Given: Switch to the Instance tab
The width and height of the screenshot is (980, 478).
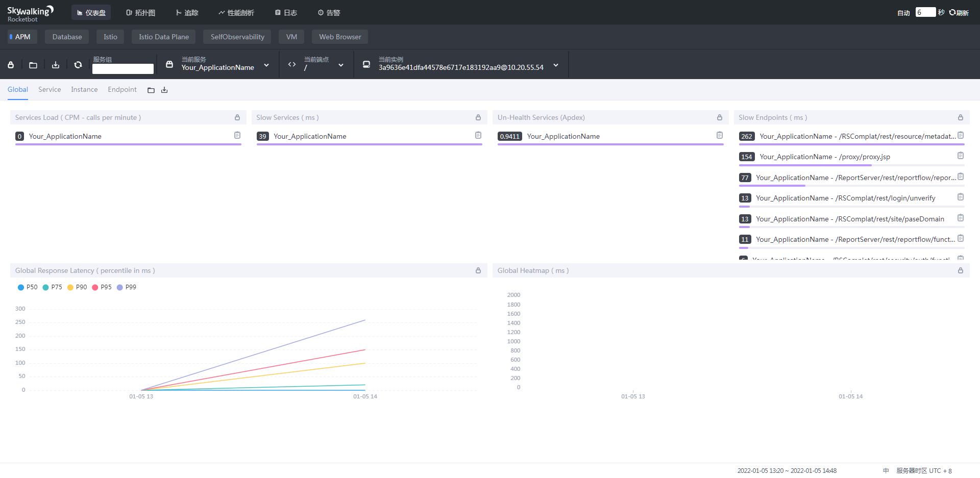Looking at the screenshot, I should point(84,90).
